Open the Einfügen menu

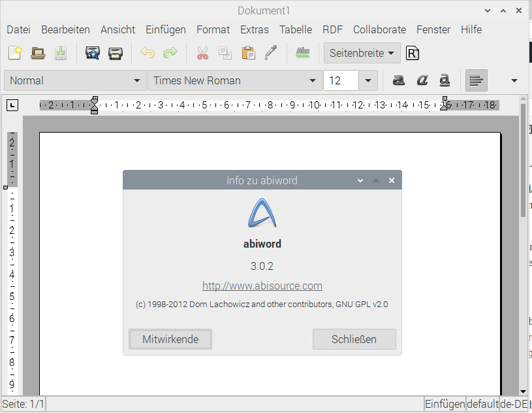[x=166, y=29]
